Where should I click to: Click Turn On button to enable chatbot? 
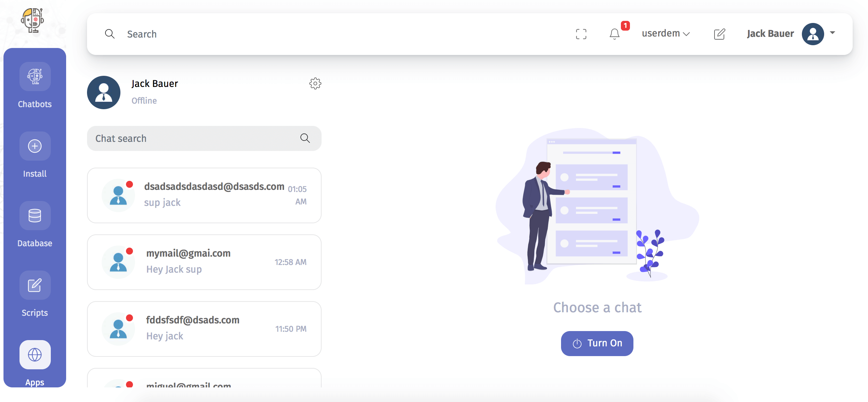(x=598, y=343)
